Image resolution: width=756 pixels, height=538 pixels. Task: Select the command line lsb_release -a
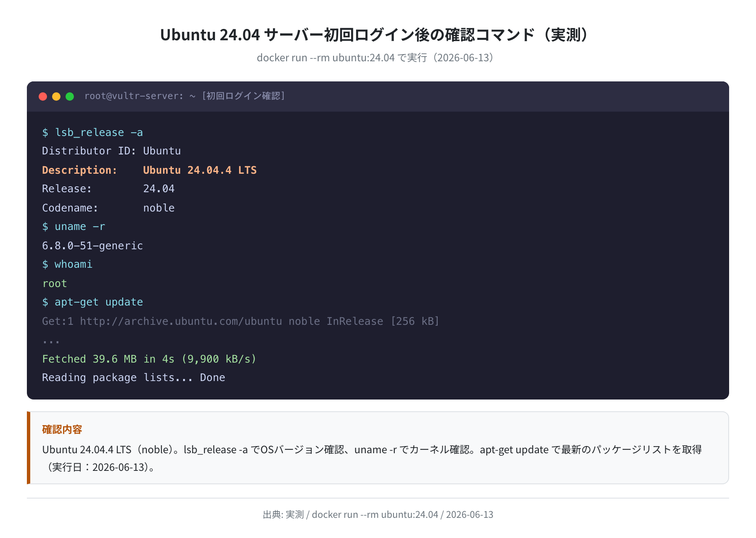click(92, 133)
